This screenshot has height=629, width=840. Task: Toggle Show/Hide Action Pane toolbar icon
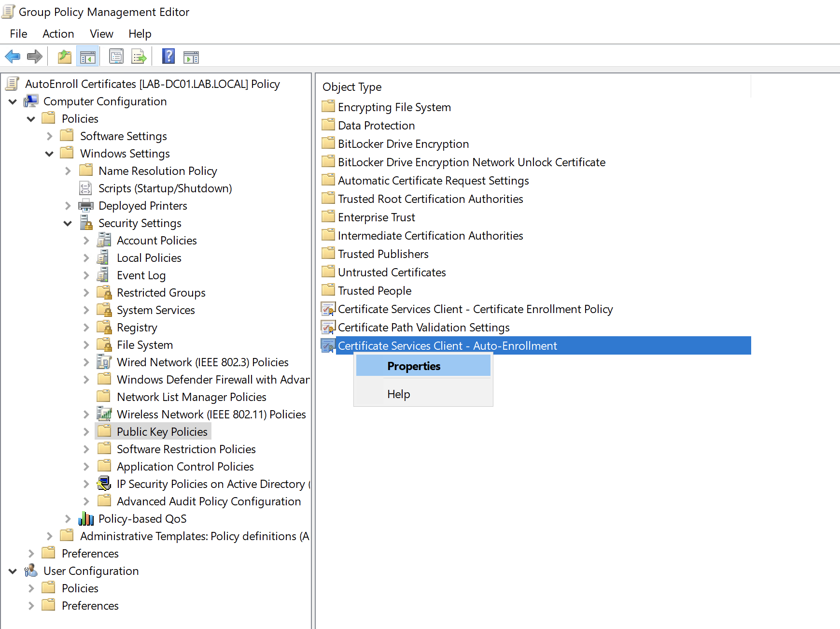[191, 57]
